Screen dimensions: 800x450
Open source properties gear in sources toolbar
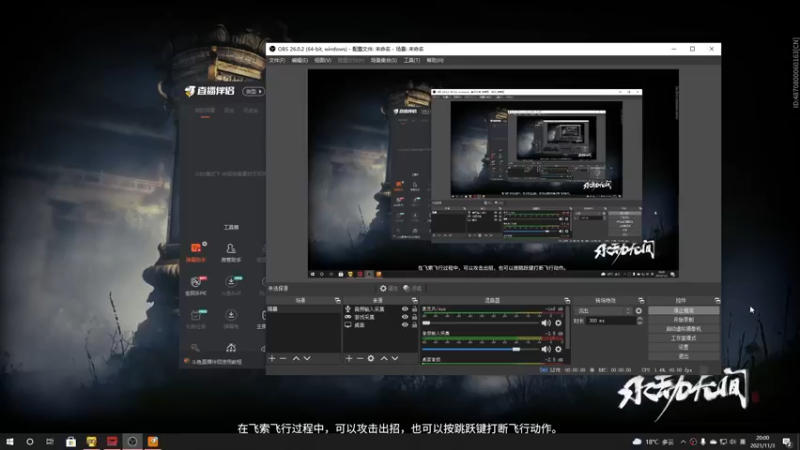click(371, 359)
